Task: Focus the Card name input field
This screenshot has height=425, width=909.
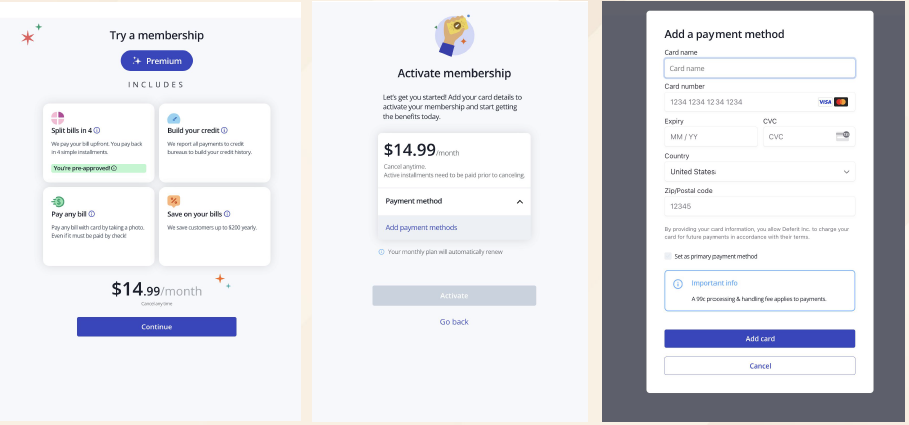Action: pos(759,68)
